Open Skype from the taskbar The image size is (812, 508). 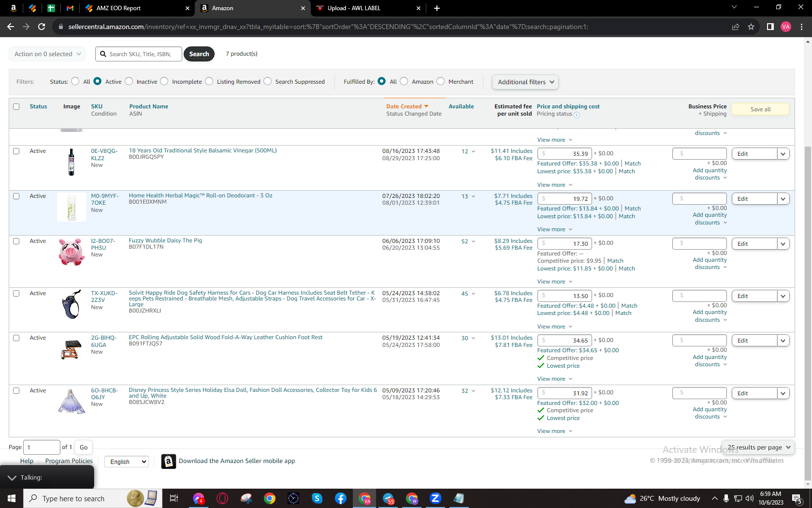point(317,498)
